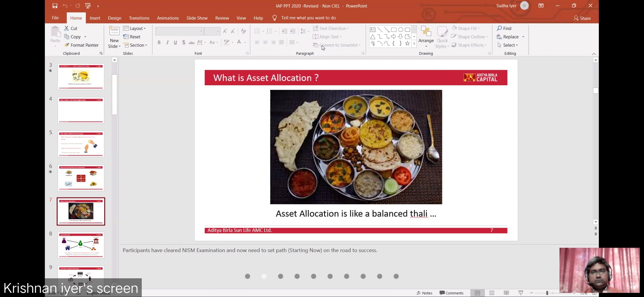Open the Select dropdown
The height and width of the screenshot is (297, 644).
pyautogui.click(x=508, y=45)
